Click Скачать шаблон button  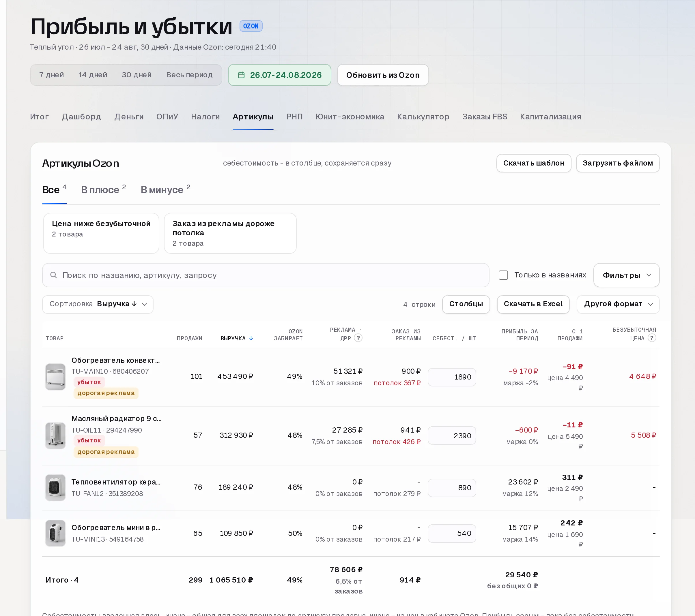coord(534,163)
